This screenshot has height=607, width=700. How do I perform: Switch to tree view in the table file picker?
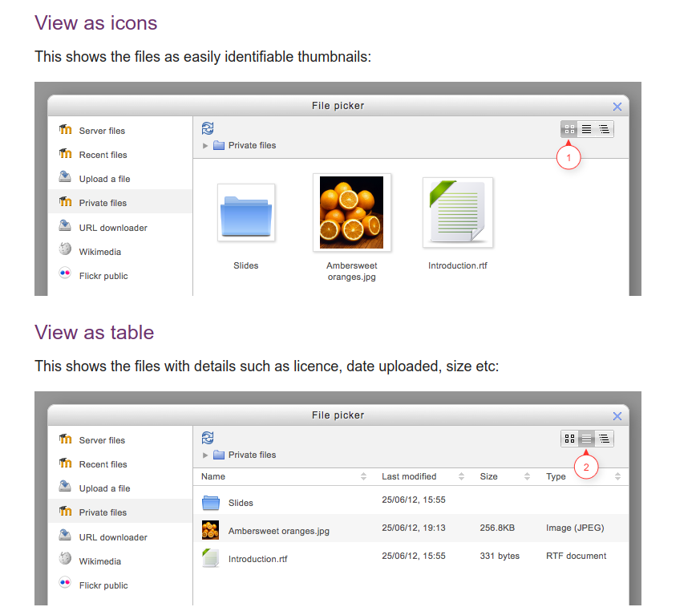(x=604, y=439)
